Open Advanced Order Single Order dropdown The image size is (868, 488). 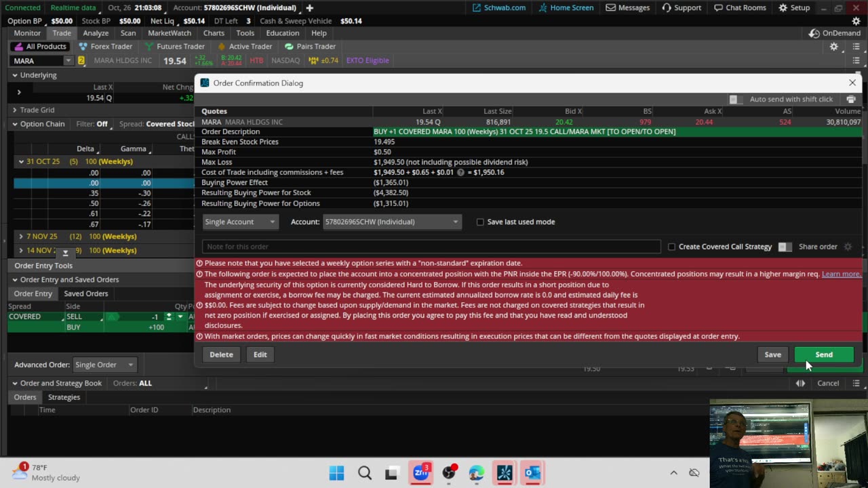point(104,365)
